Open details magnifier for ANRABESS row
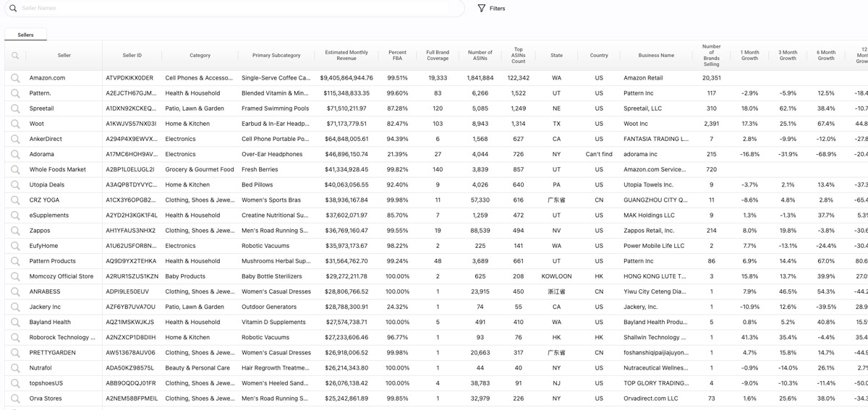The height and width of the screenshot is (410, 868). 15,291
